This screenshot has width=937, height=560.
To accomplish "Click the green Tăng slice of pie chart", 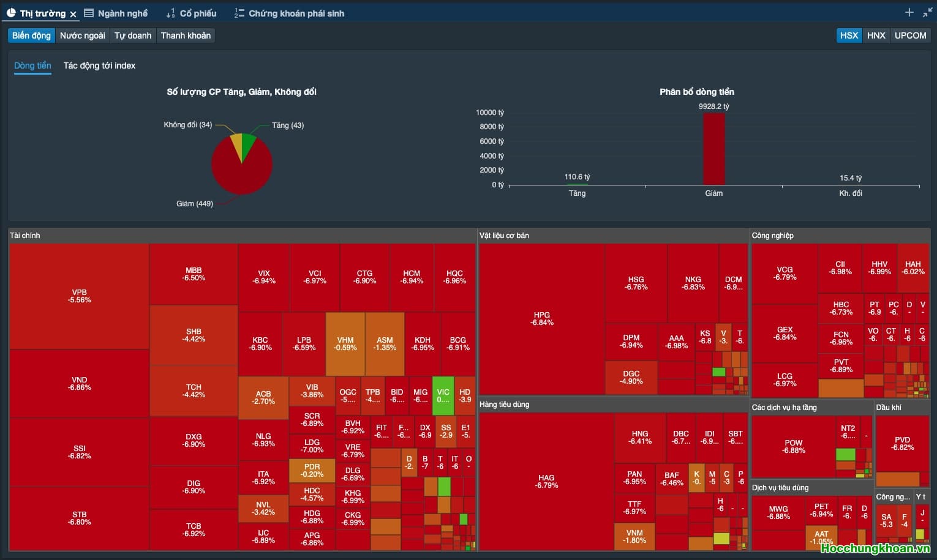I will tap(248, 144).
